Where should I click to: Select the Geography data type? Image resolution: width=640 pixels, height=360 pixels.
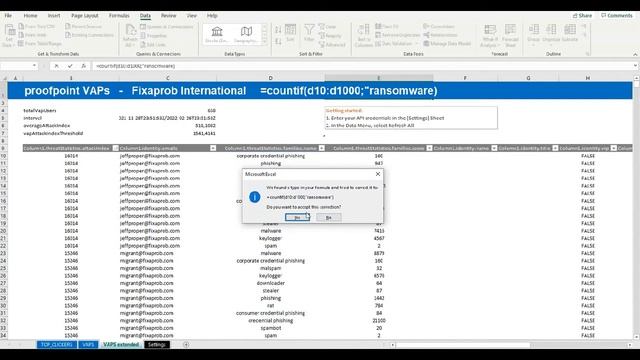tap(246, 34)
